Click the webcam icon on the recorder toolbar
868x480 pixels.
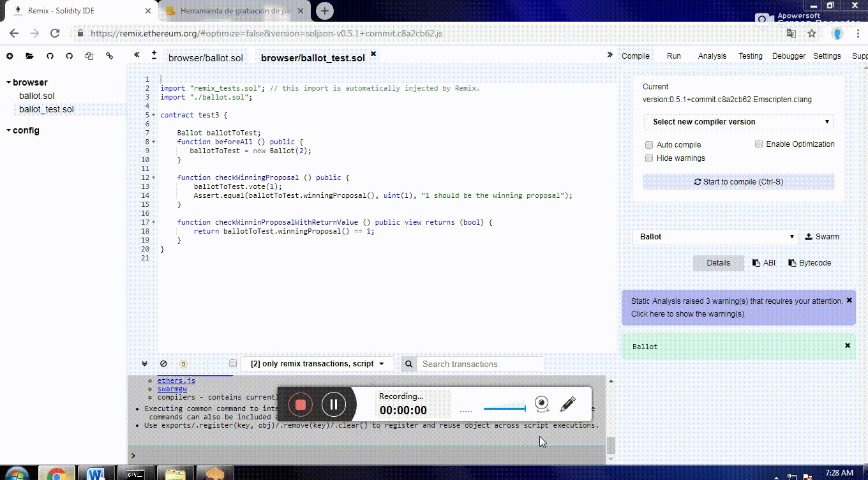pos(542,404)
